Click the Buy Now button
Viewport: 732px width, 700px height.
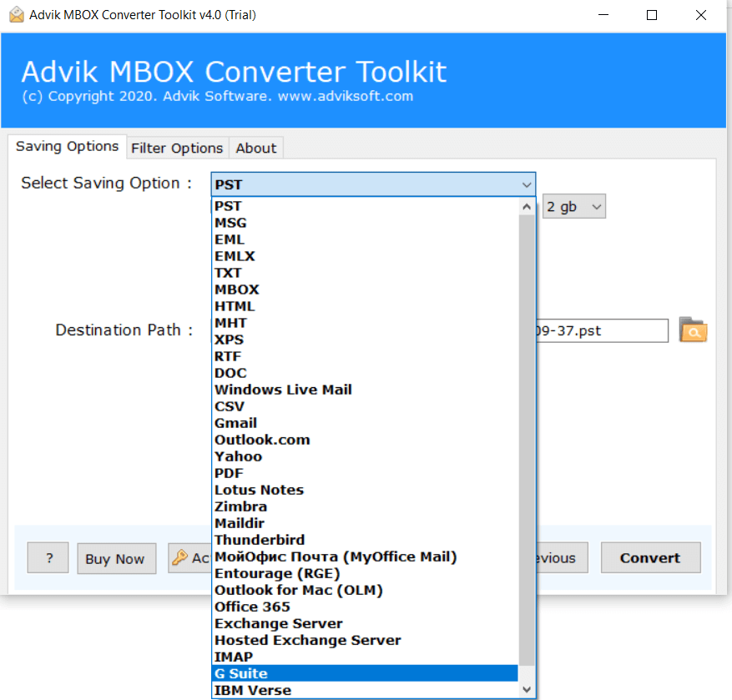116,559
